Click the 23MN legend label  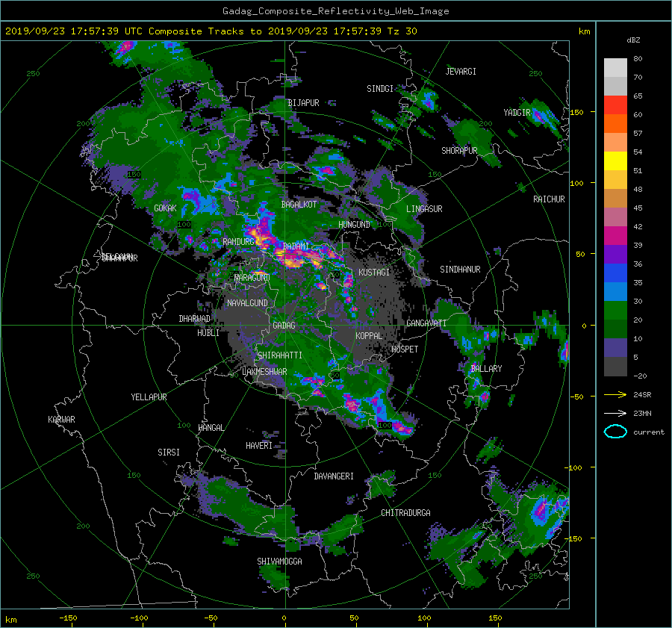point(642,413)
